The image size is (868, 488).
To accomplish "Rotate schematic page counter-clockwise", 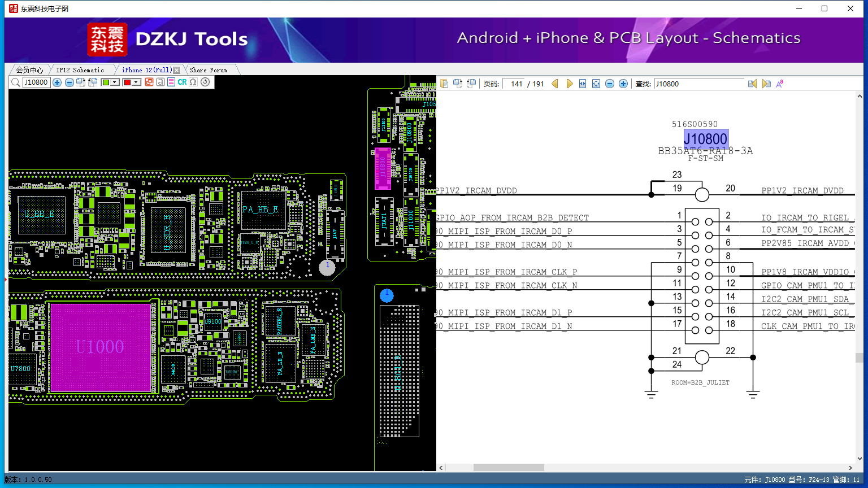I will coord(471,84).
